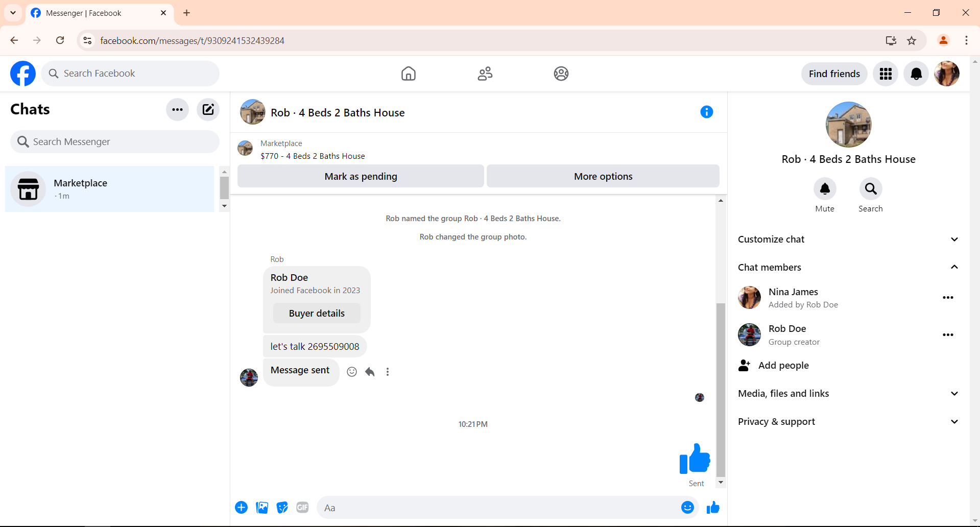Click the conversation title in chat header

[x=338, y=113]
